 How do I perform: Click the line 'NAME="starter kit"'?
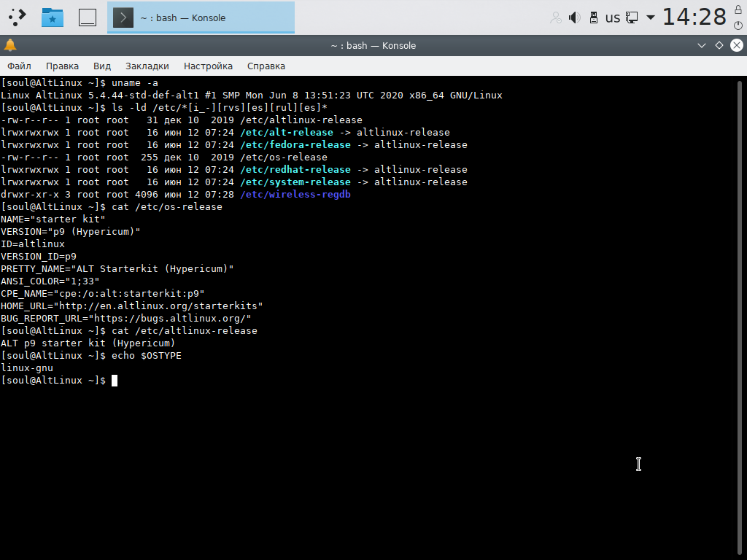coord(53,219)
